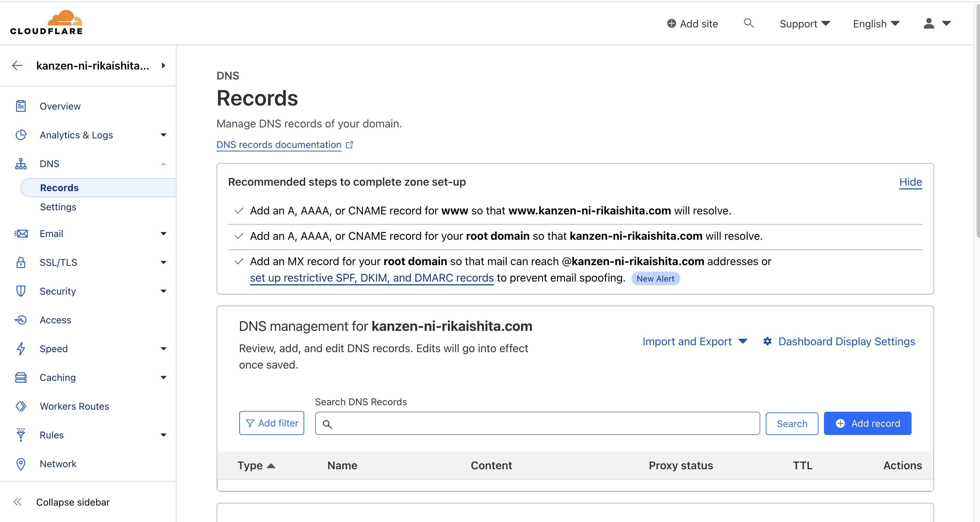Click the Network location pin icon
This screenshot has height=522, width=980.
(21, 464)
